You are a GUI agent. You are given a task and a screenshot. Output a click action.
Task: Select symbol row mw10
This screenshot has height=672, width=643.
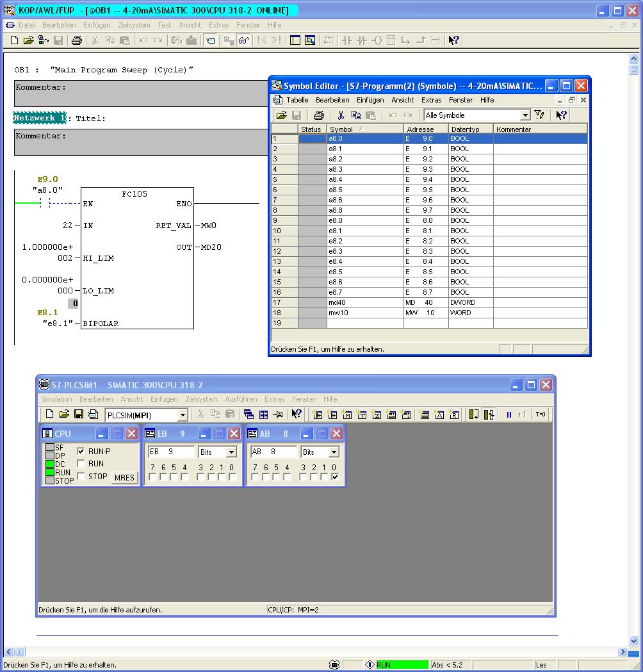click(429, 313)
